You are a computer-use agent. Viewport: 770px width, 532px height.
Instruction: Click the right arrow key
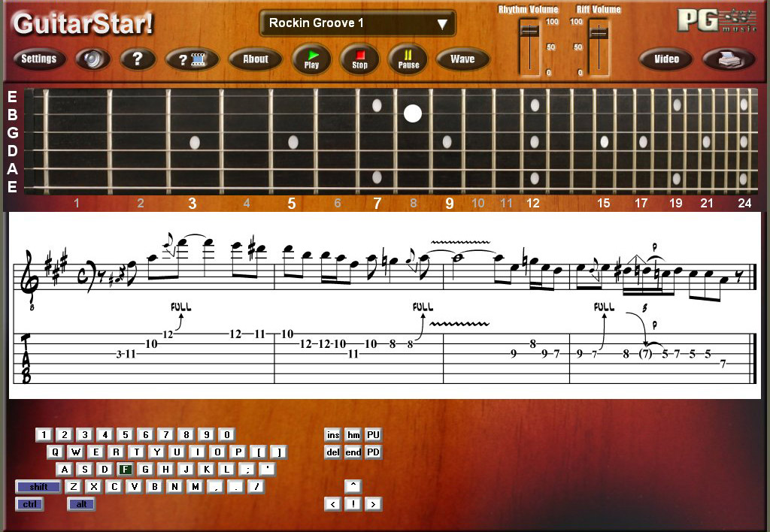point(373,504)
